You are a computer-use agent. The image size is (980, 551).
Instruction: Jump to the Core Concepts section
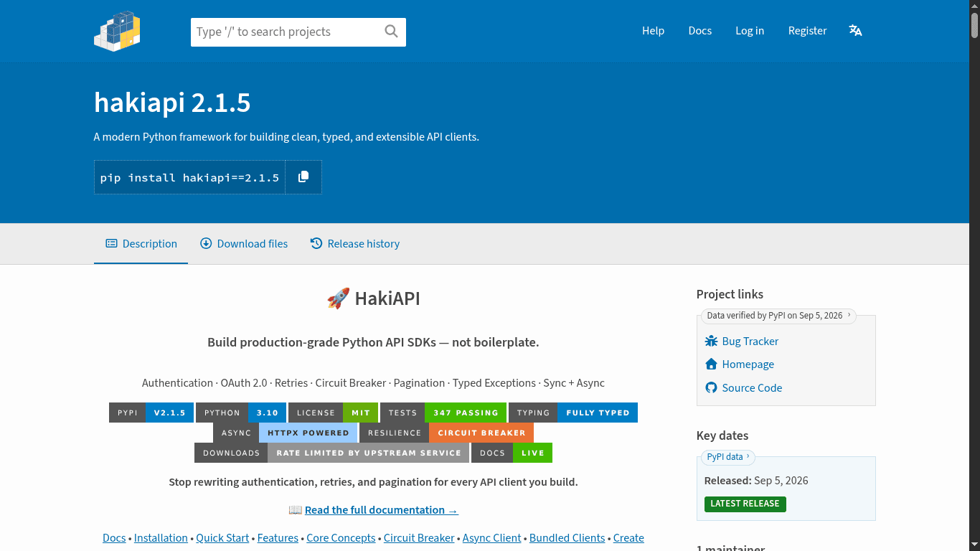coord(341,538)
